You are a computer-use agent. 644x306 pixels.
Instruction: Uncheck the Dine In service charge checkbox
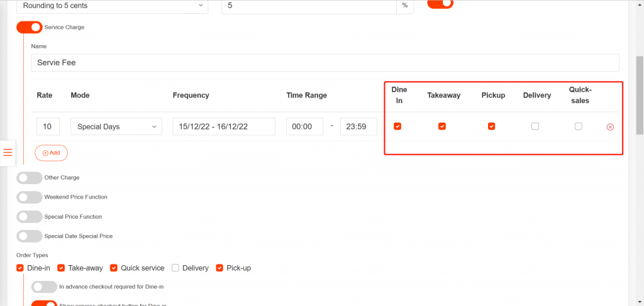[397, 126]
